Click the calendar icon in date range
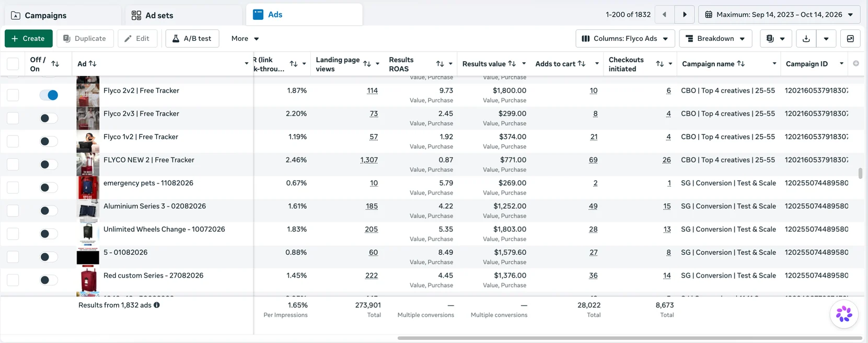Screen dimensions: 868x343 pyautogui.click(x=709, y=15)
